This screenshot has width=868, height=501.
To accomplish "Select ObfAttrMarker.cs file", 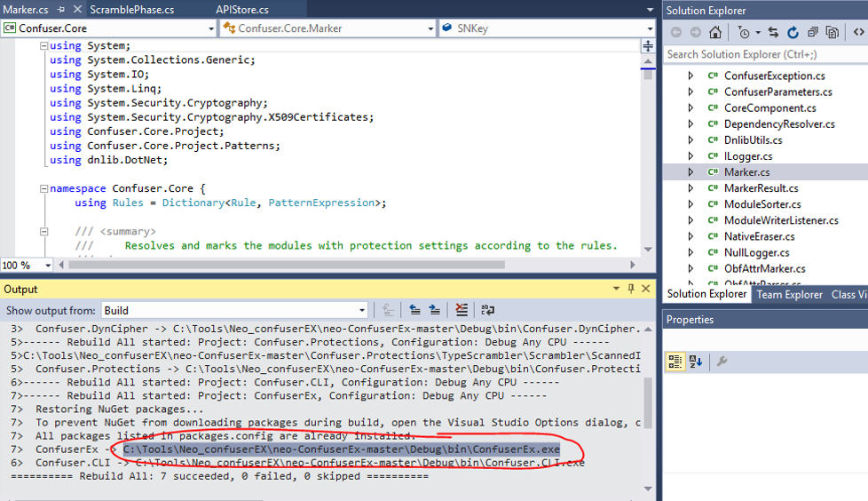I will 764,269.
